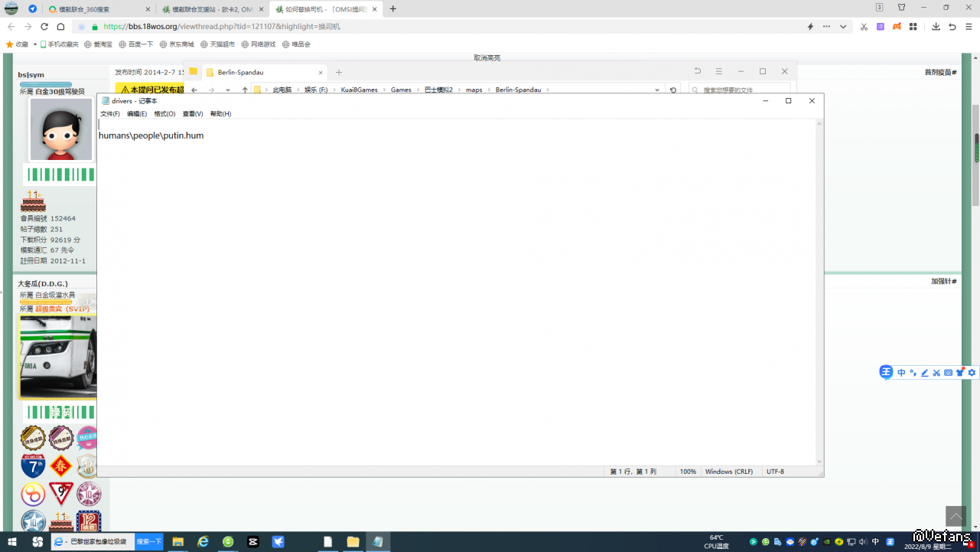Click the 100% zoom status in Notepad
The width and height of the screenshot is (980, 552).
[688, 472]
